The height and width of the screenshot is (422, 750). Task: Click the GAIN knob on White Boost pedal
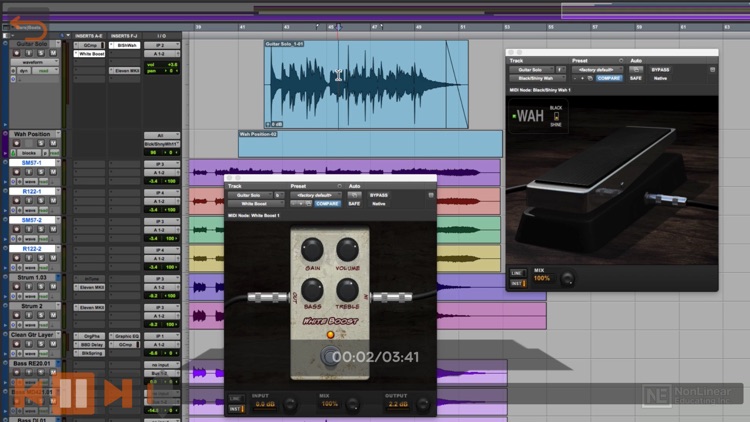[x=312, y=249]
